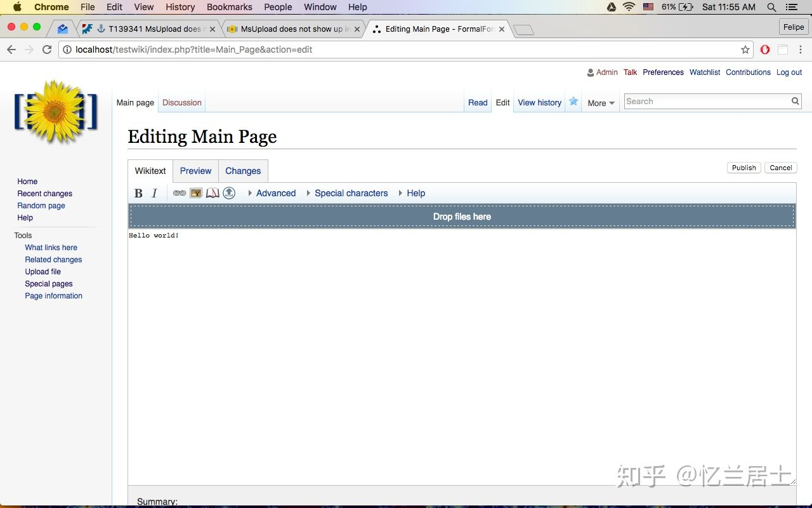
Task: Expand the Special characters section
Action: tap(347, 193)
